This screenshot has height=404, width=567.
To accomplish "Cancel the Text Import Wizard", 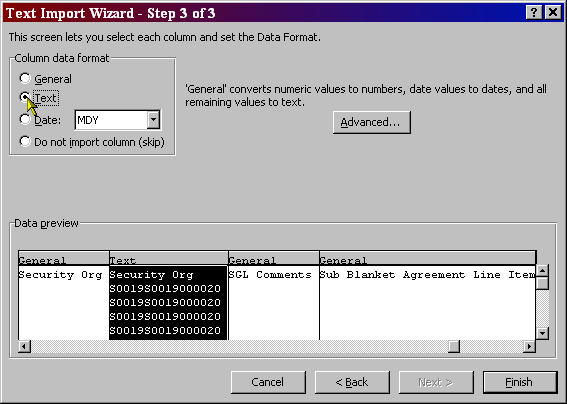I will (268, 382).
